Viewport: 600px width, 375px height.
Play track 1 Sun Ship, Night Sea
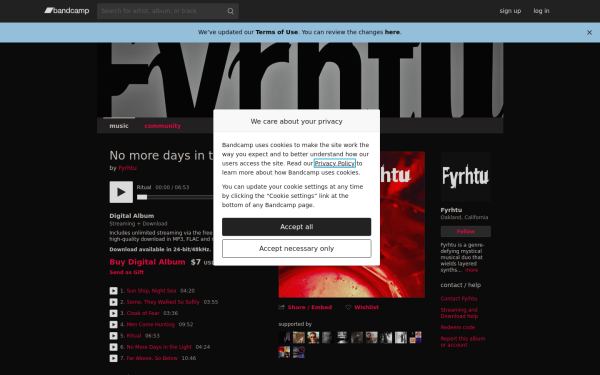(113, 291)
